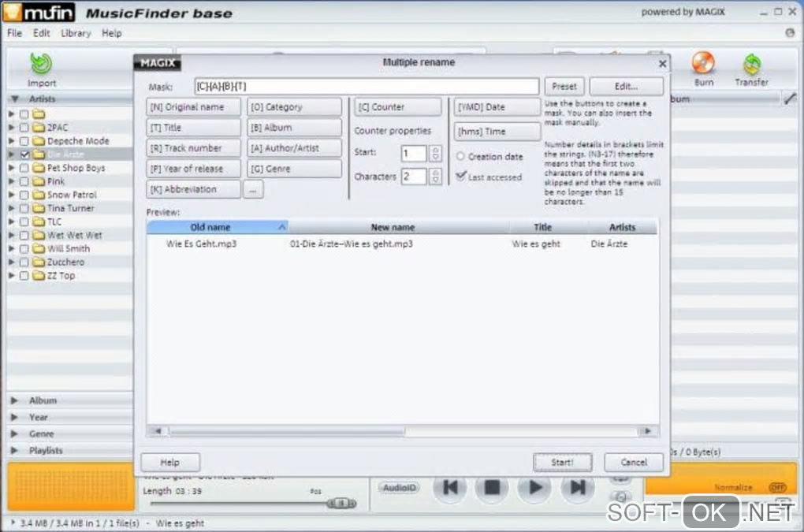Open the Edit menu
Screen dimensions: 804x532
[x=42, y=33]
